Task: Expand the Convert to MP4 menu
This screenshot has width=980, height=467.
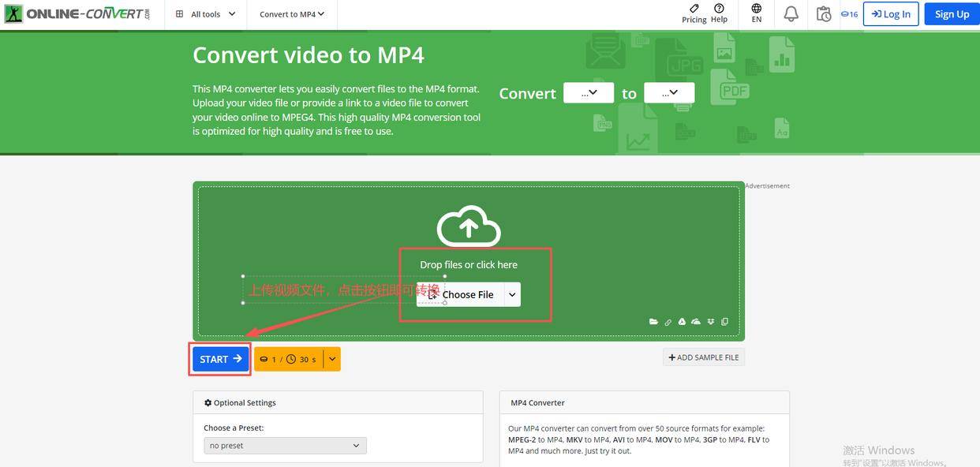Action: tap(292, 14)
